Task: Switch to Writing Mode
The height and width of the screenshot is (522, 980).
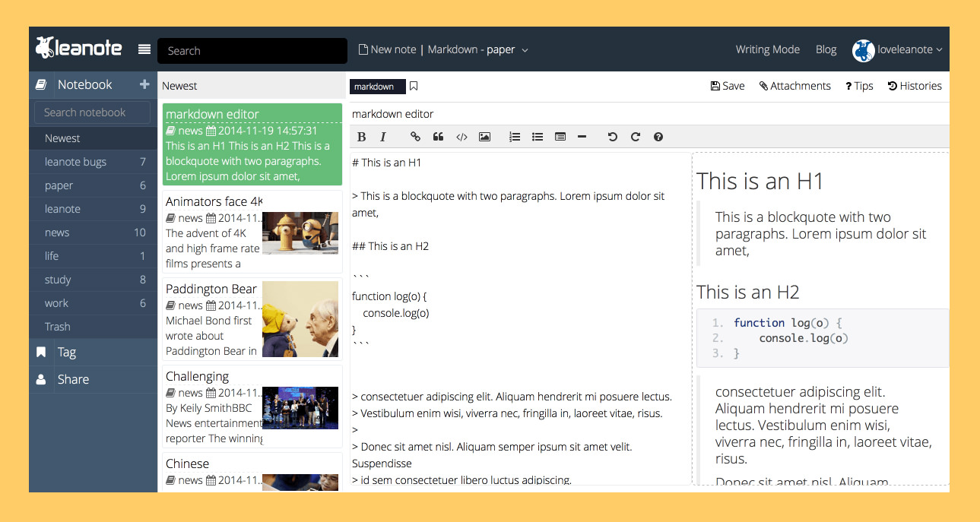Action: (x=767, y=49)
